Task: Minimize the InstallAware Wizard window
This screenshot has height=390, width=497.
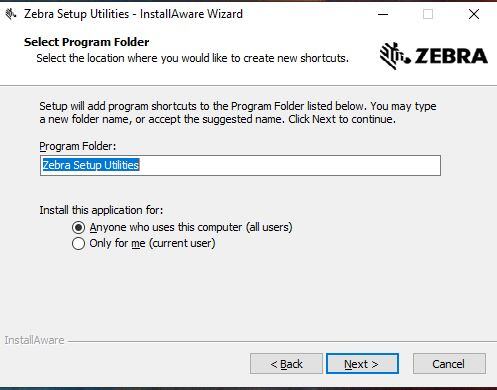Action: 383,14
